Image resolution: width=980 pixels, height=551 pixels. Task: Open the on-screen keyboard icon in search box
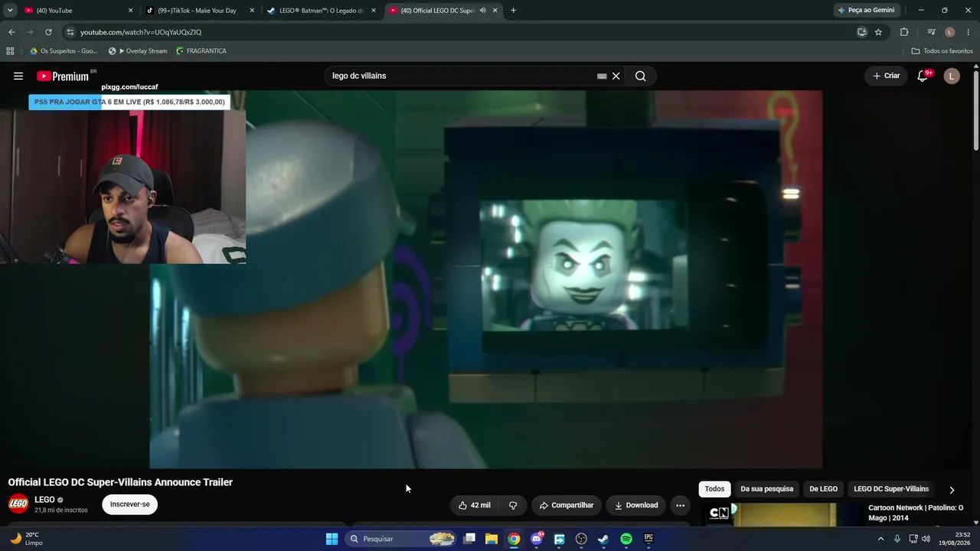click(602, 76)
